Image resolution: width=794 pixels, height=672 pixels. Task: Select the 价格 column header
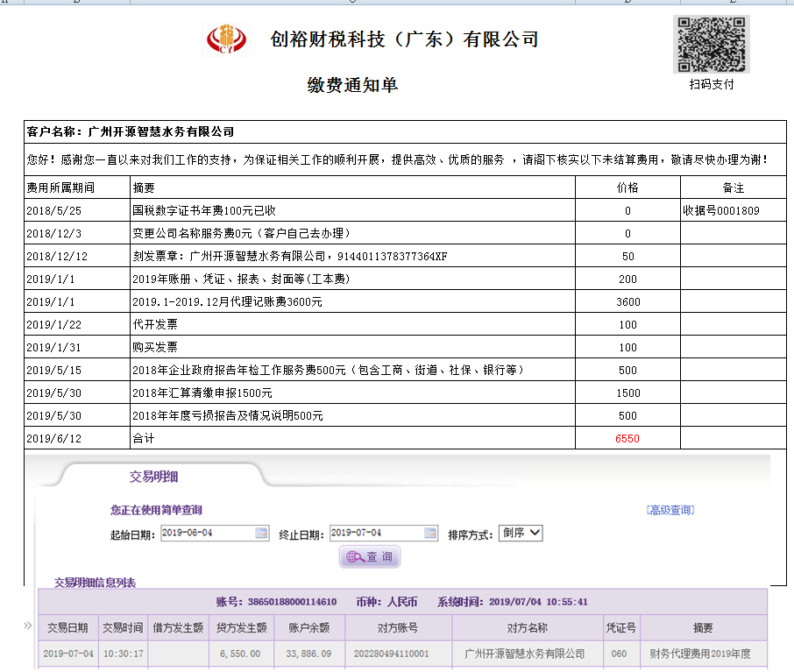coord(627,187)
